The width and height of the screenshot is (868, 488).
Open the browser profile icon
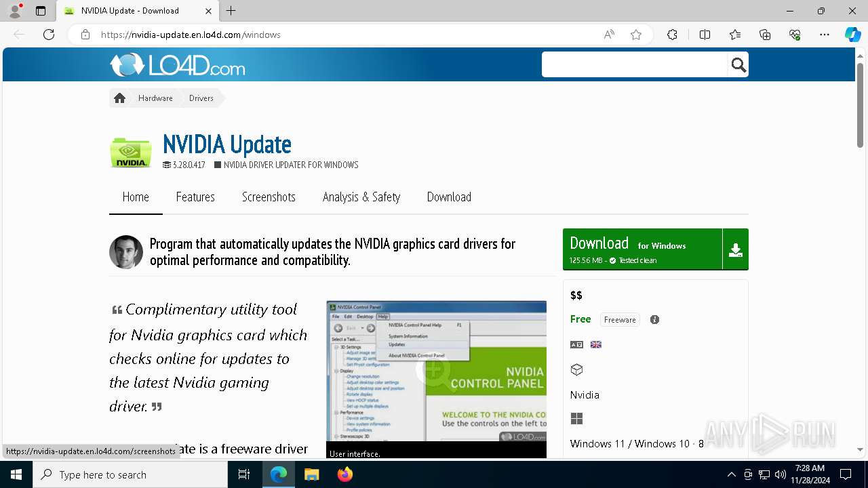(x=15, y=11)
